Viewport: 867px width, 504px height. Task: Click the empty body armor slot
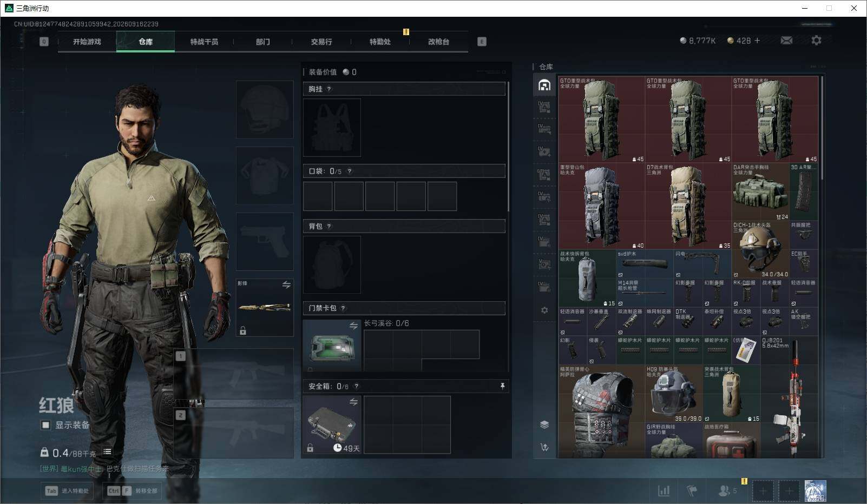265,175
